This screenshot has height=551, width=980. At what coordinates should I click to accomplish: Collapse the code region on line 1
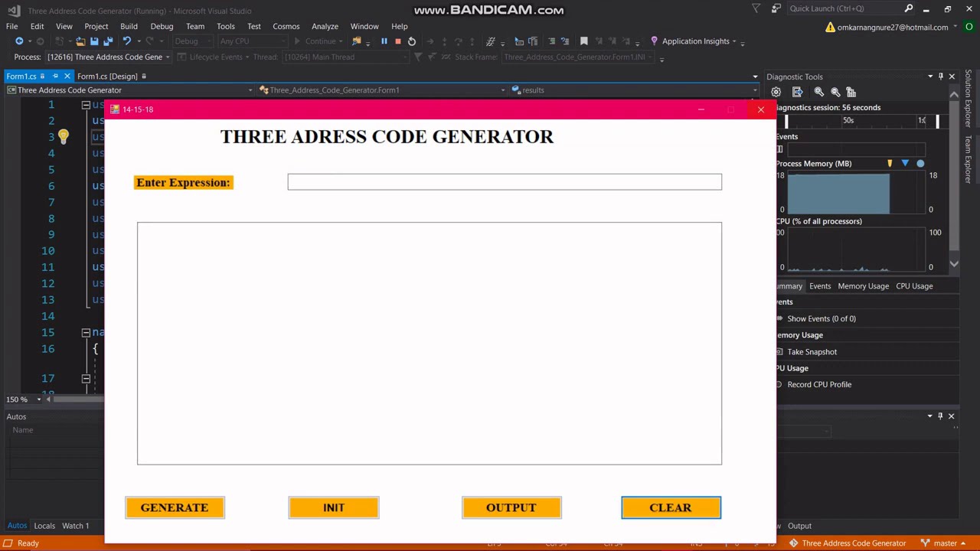pos(86,105)
